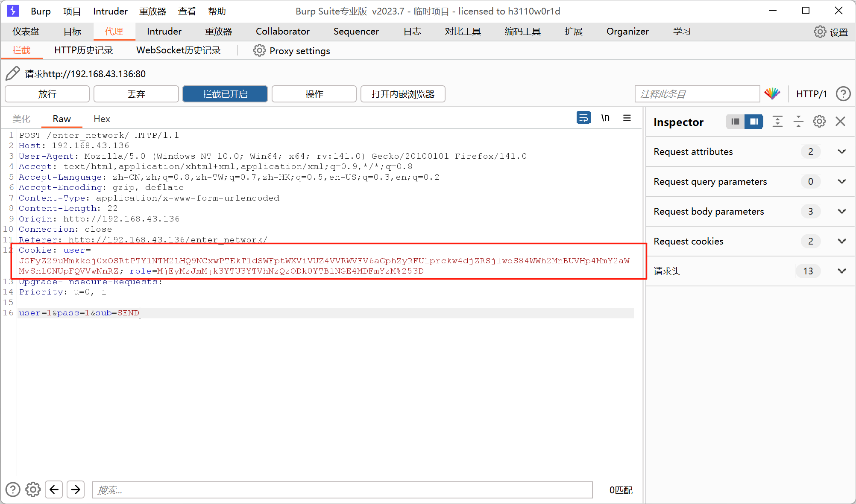This screenshot has height=504, width=856.
Task: Click Inspector expand all sections icon
Action: pos(777,122)
